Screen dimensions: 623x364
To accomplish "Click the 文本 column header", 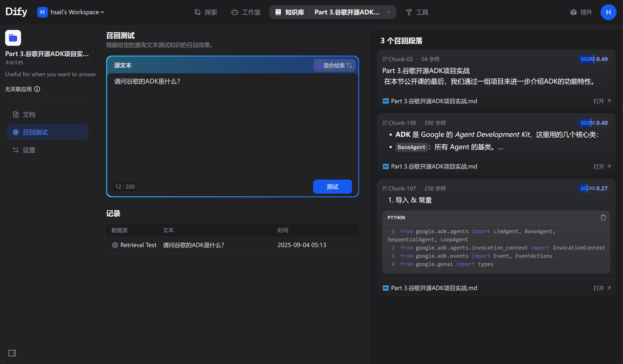I will pos(168,230).
